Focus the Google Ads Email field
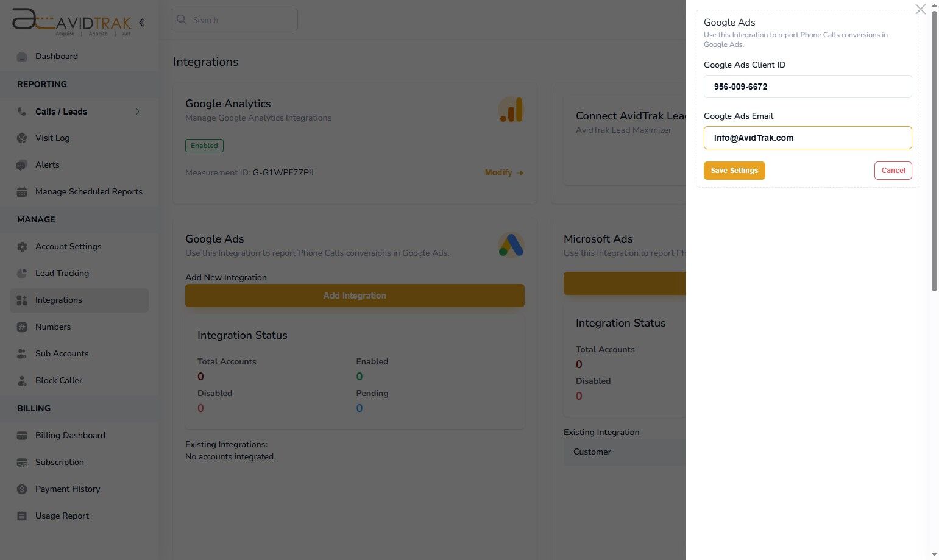 coord(807,138)
